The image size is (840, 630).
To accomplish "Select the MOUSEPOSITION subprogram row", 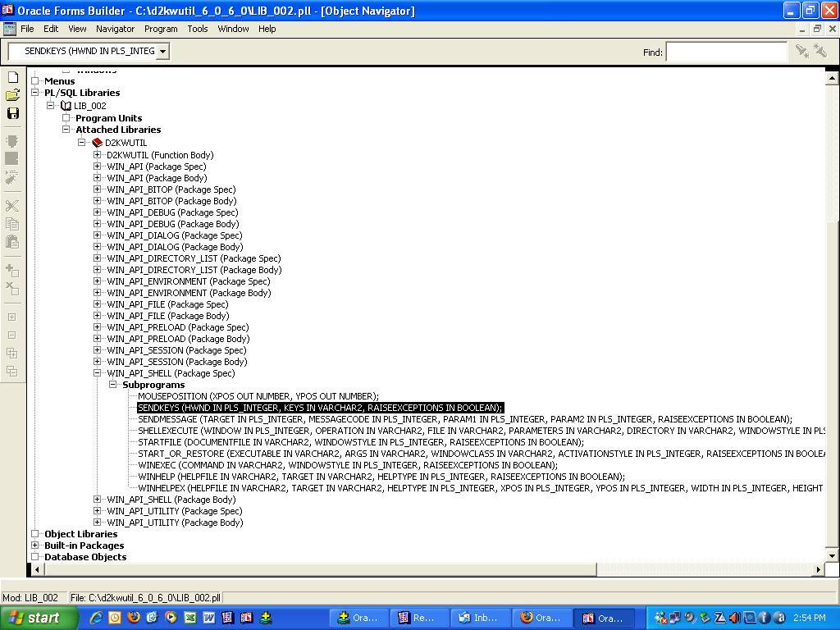I will (x=258, y=396).
